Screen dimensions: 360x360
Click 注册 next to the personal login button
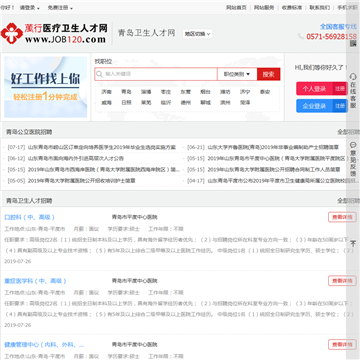click(x=340, y=89)
